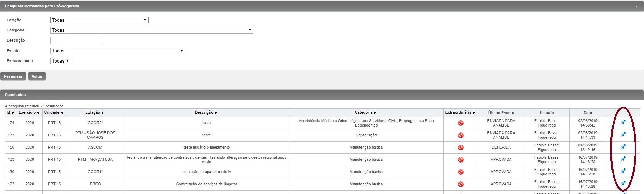
Task: Pin the demand with Id 130
Action: tap(623, 172)
